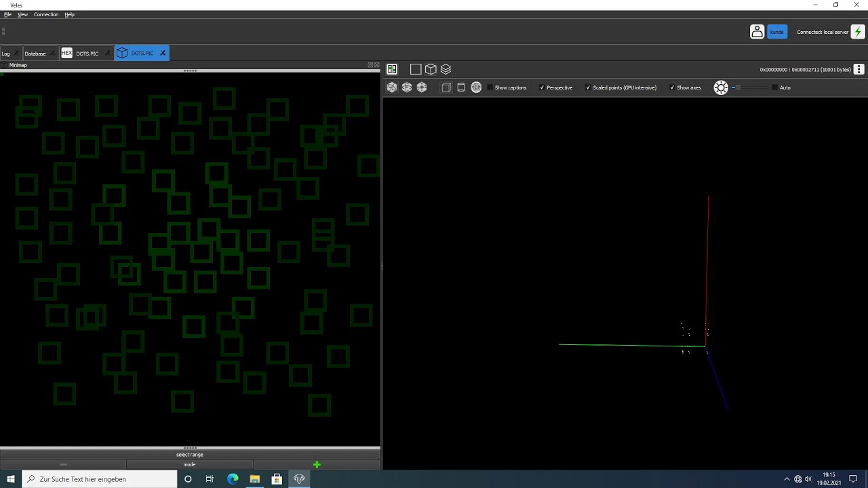The image size is (868, 488).
Task: Click the green lightning connection icon
Action: [858, 32]
